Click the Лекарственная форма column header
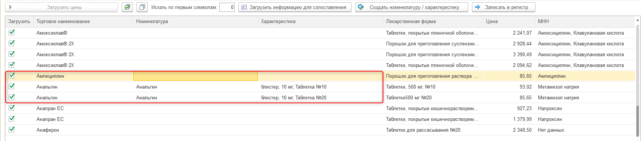 click(x=433, y=22)
